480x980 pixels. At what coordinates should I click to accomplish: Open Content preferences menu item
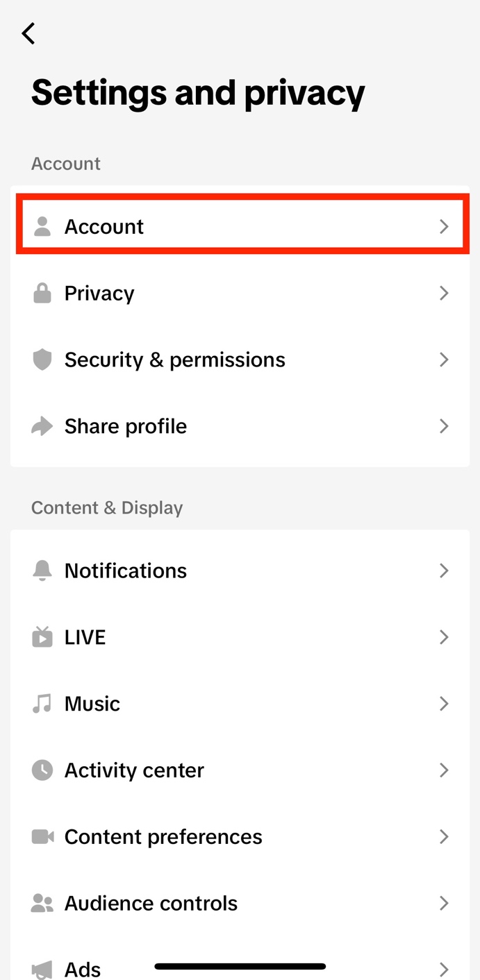point(163,836)
